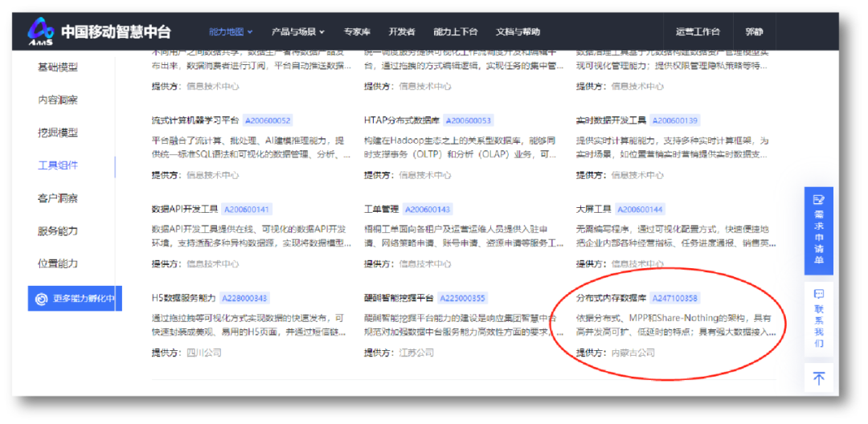Click the description starting 平台融合了流计算
868x424 pixels.
pos(252,148)
